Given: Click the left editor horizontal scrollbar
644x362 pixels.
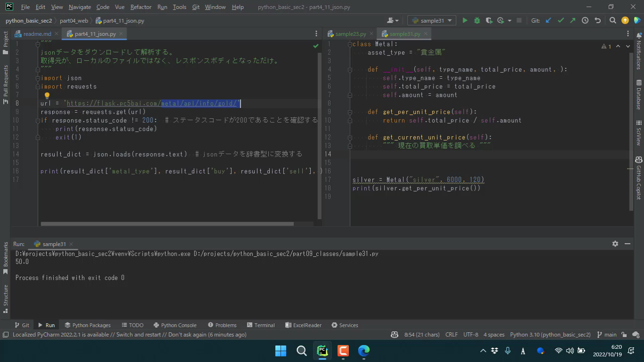Looking at the screenshot, I should [x=167, y=224].
